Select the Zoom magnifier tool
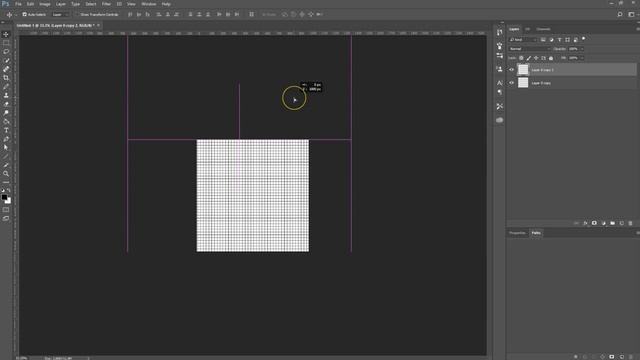 [6, 174]
